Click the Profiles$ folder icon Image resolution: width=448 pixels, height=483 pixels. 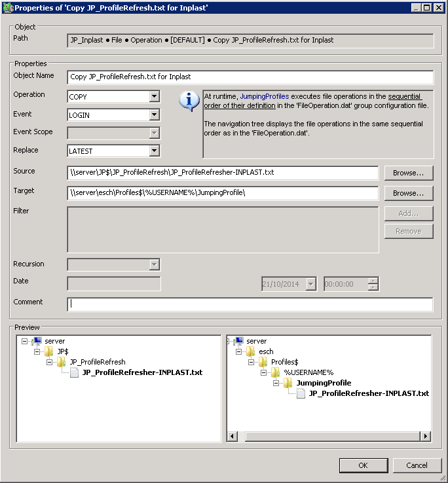point(263,362)
